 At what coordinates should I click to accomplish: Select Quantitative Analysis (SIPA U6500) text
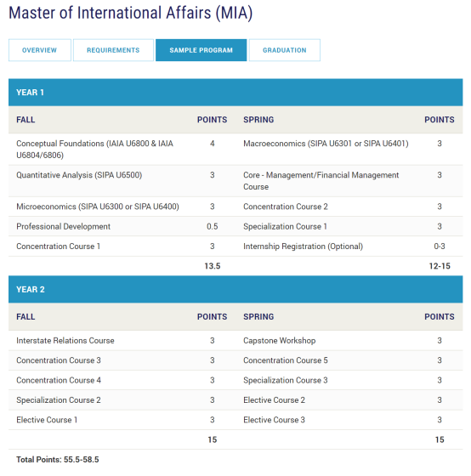tap(79, 175)
